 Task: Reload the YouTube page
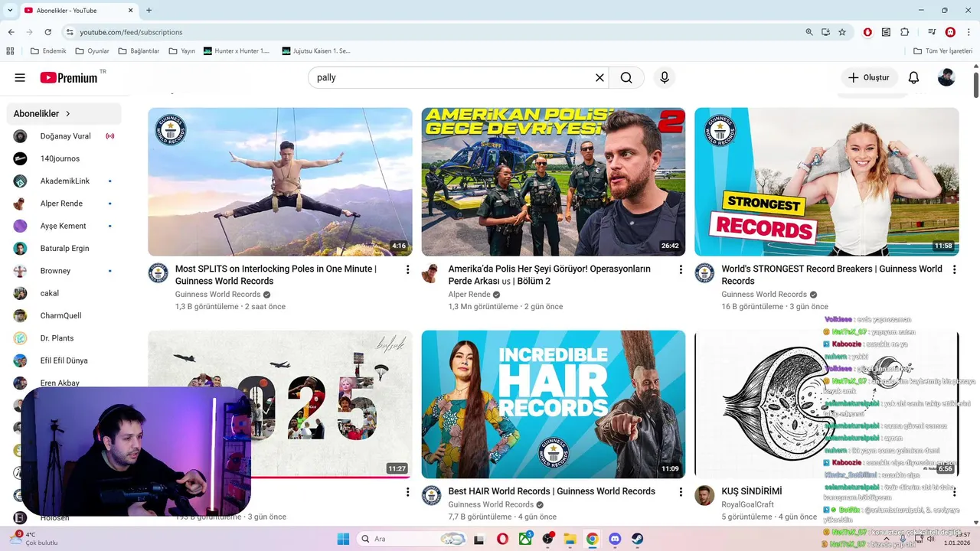point(48,32)
